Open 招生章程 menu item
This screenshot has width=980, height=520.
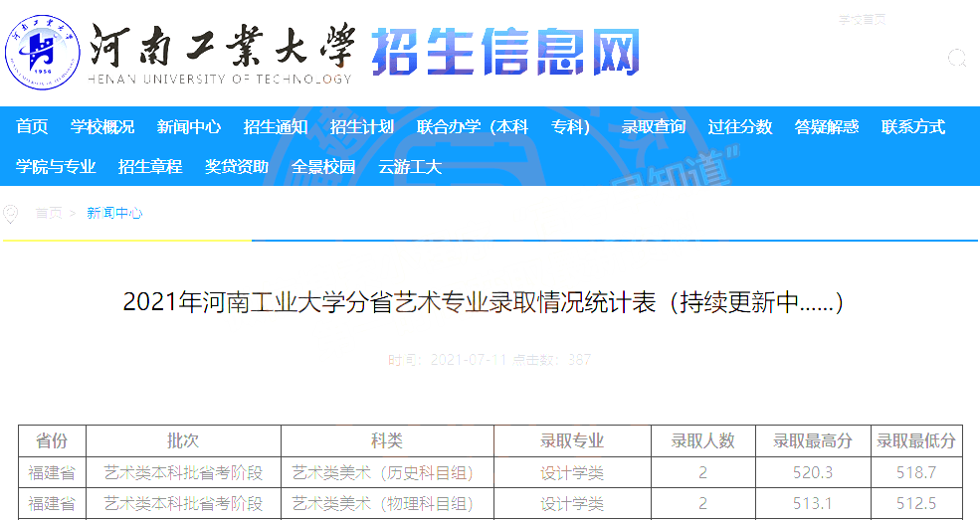click(150, 167)
